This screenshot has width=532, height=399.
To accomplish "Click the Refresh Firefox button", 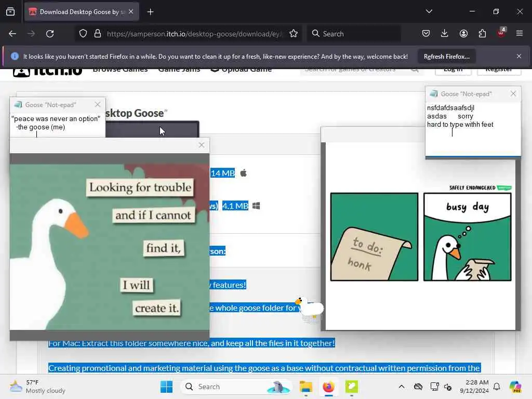I will pos(446,56).
